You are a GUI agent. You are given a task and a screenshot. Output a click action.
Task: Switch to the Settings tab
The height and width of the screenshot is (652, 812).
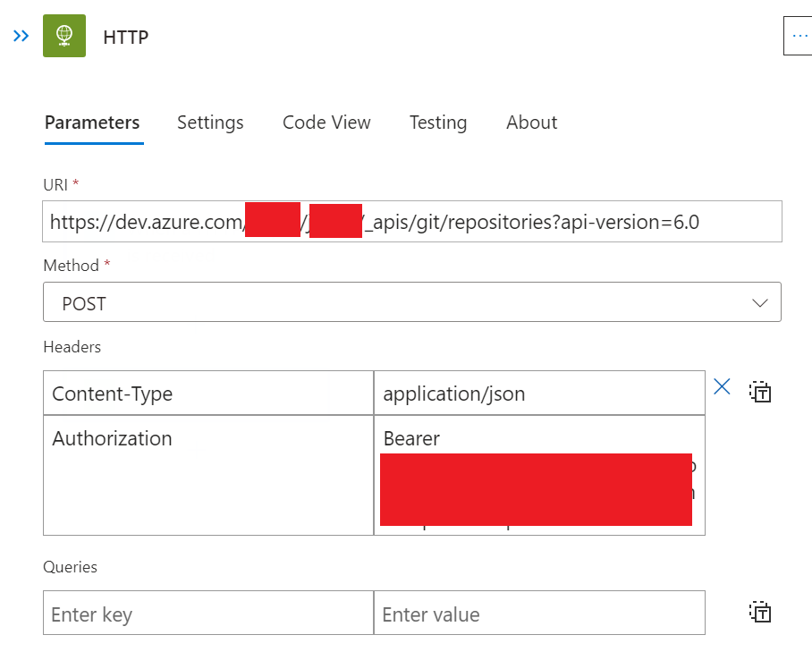click(x=210, y=123)
